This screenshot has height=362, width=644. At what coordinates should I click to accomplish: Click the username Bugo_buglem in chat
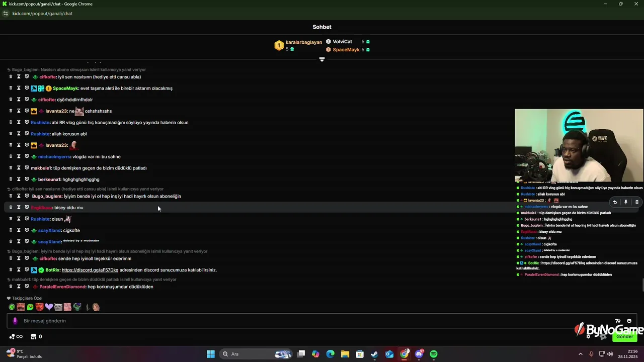click(47, 196)
